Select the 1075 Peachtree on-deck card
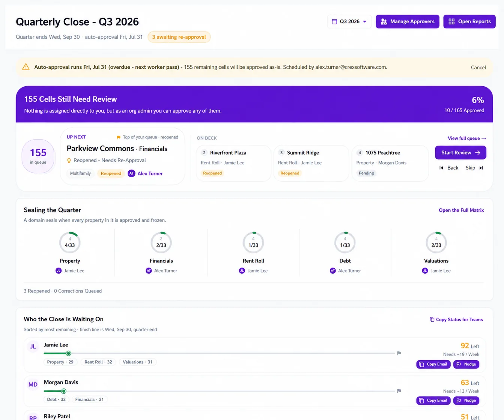Image resolution: width=504 pixels, height=420 pixels. [390, 163]
